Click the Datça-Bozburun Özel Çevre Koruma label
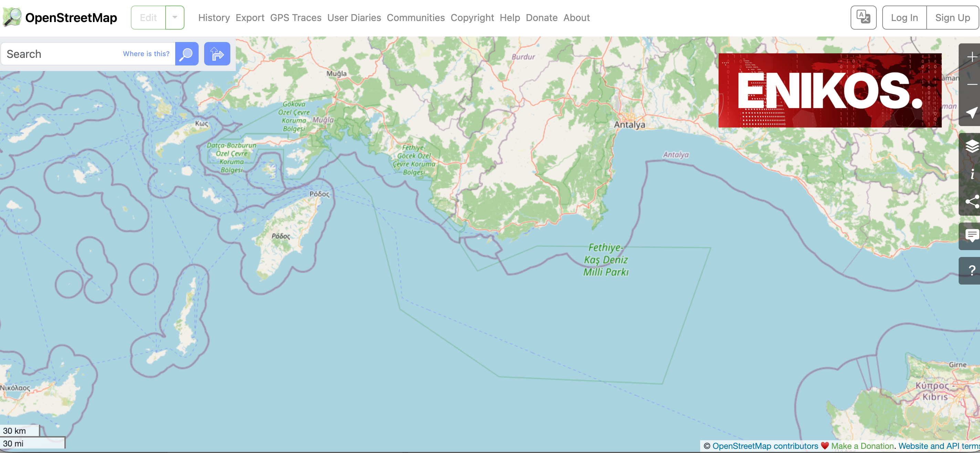This screenshot has width=980, height=453. [231, 157]
